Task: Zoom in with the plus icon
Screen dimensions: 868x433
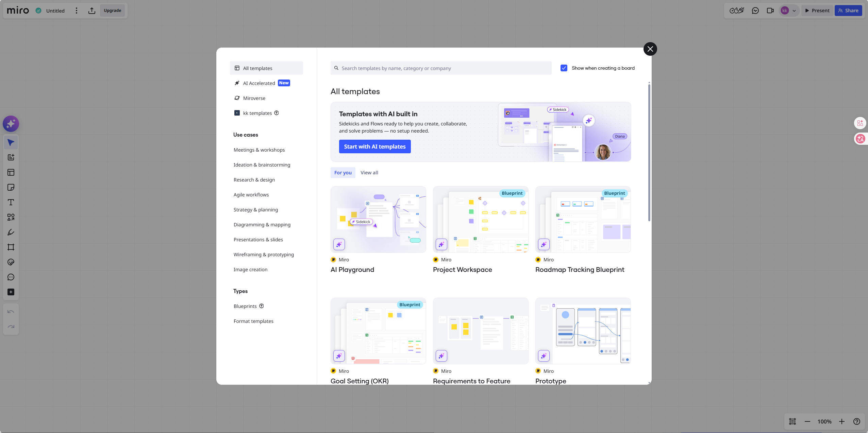Action: pos(842,421)
